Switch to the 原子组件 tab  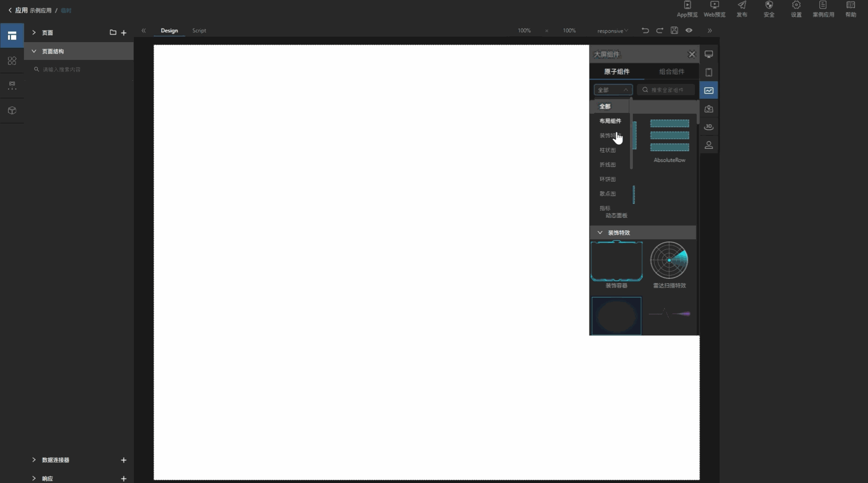pos(617,72)
